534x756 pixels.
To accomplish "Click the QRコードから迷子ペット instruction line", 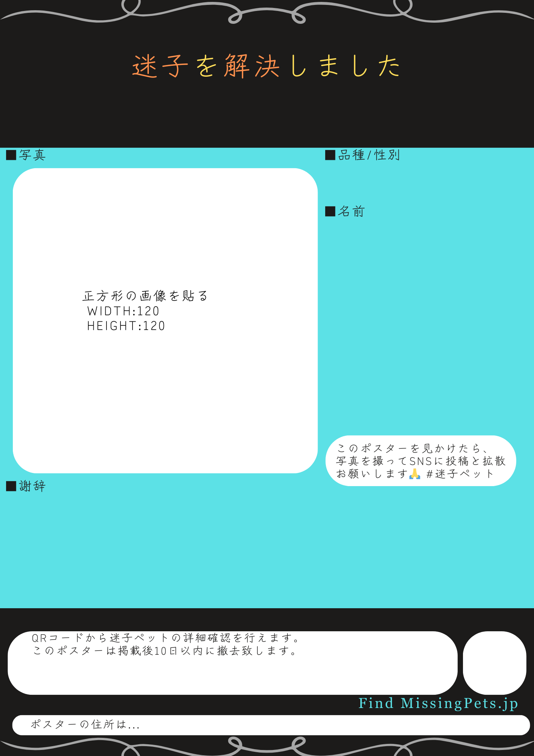I will click(x=166, y=638).
